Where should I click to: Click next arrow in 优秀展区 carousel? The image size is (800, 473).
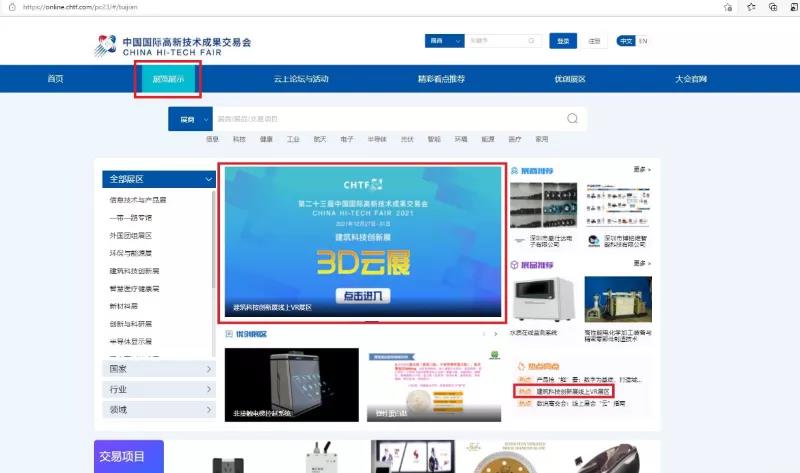pos(497,334)
